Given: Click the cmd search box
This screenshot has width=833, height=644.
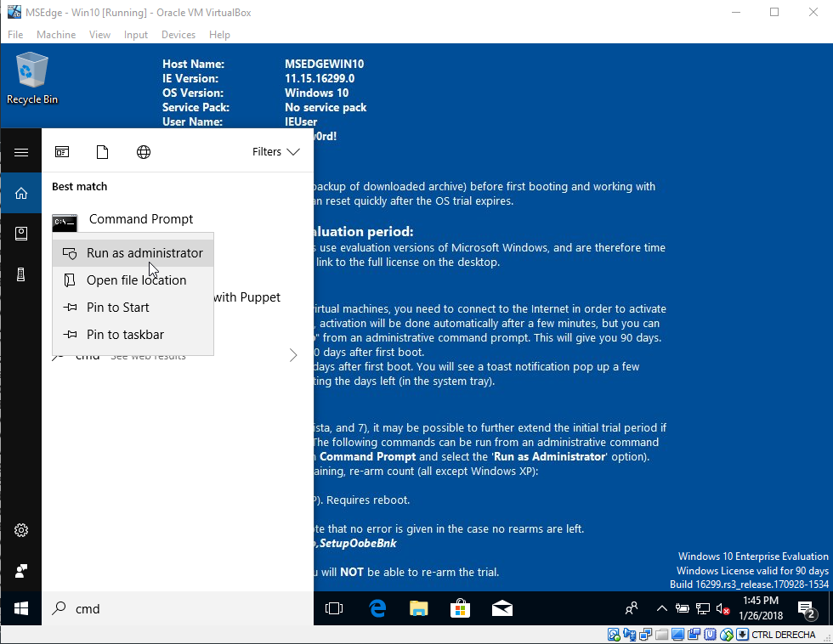Looking at the screenshot, I should [178, 608].
